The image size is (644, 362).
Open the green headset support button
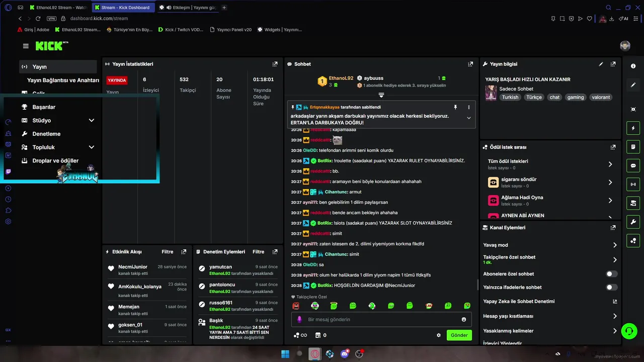point(629,330)
